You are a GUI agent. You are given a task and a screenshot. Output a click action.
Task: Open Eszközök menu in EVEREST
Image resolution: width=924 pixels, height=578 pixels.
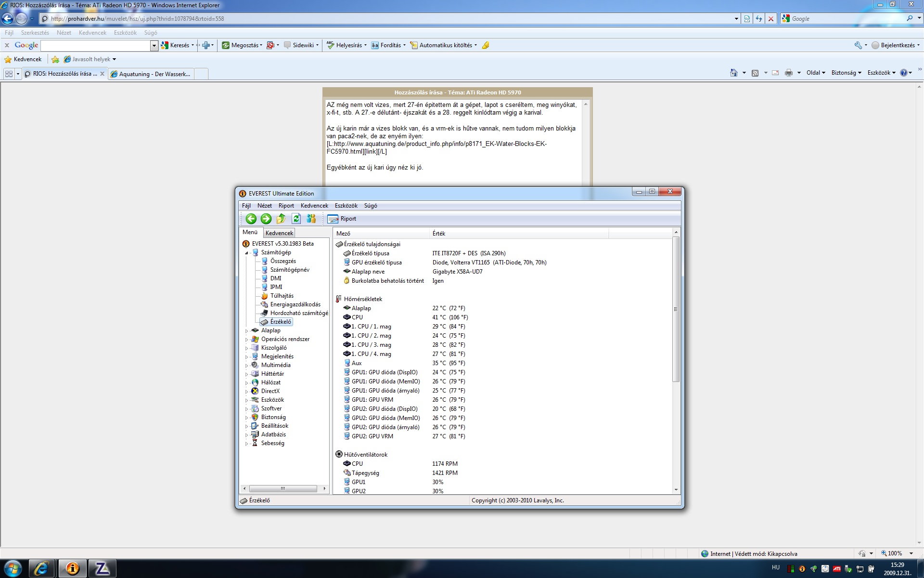346,206
